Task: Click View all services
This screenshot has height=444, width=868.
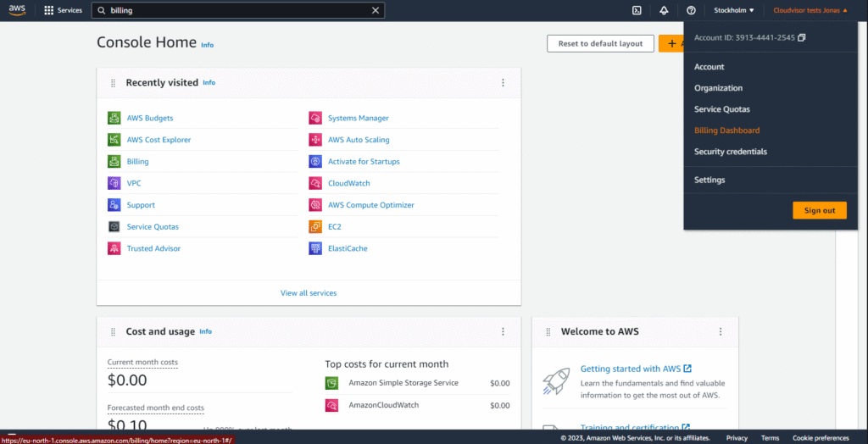Action: point(309,293)
